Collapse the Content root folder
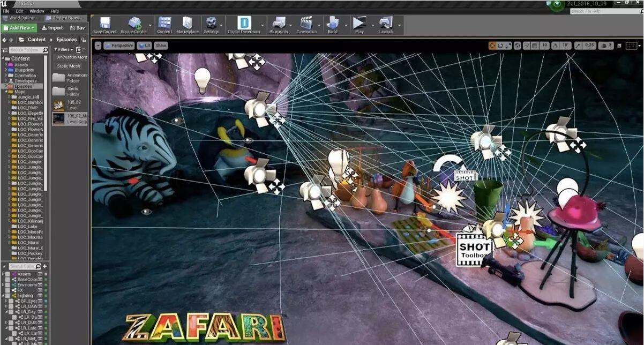This screenshot has height=345, width=644. pos(3,58)
